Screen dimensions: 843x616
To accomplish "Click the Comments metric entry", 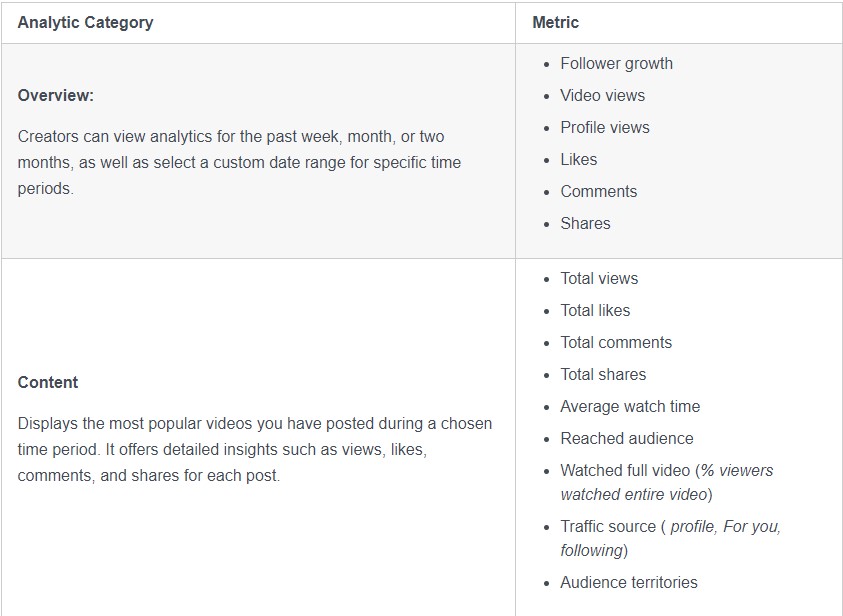I will (598, 191).
